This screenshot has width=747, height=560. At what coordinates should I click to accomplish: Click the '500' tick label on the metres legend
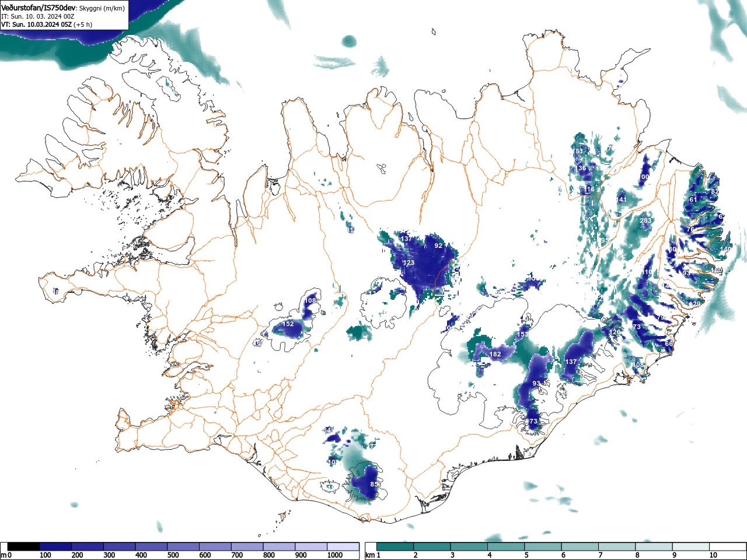[x=173, y=555]
